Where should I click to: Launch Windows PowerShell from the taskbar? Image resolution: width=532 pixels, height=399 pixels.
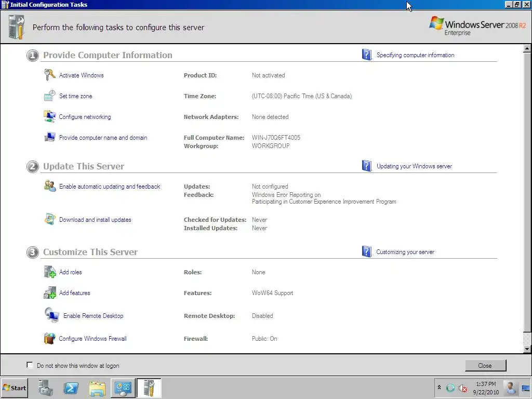click(x=71, y=388)
